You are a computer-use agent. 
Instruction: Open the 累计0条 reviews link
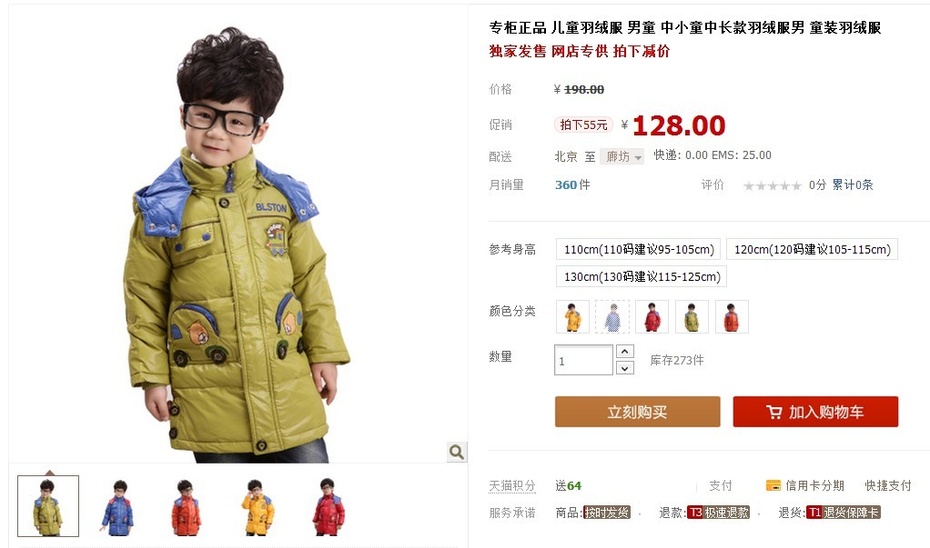(x=852, y=185)
